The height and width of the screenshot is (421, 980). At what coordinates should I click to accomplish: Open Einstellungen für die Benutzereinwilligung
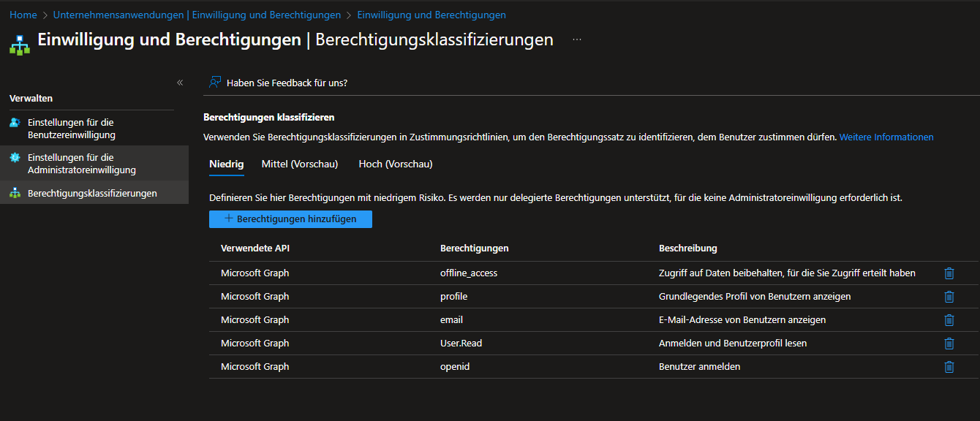(x=71, y=129)
